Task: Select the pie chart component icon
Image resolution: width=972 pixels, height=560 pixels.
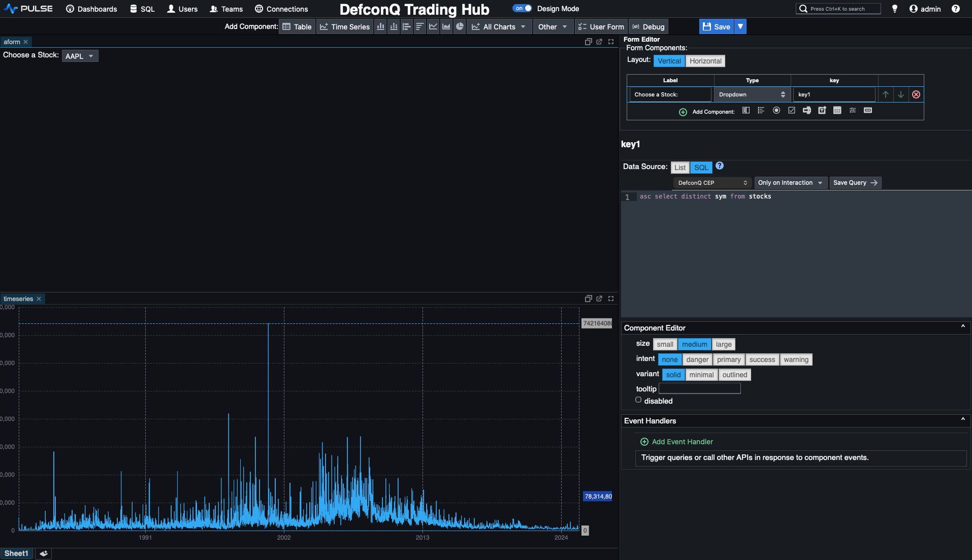Action: (x=460, y=26)
